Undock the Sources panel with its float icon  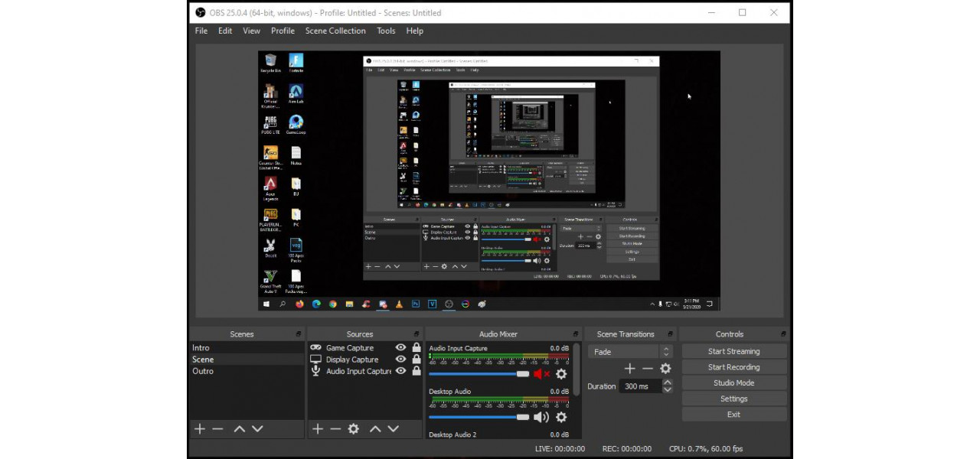416,334
